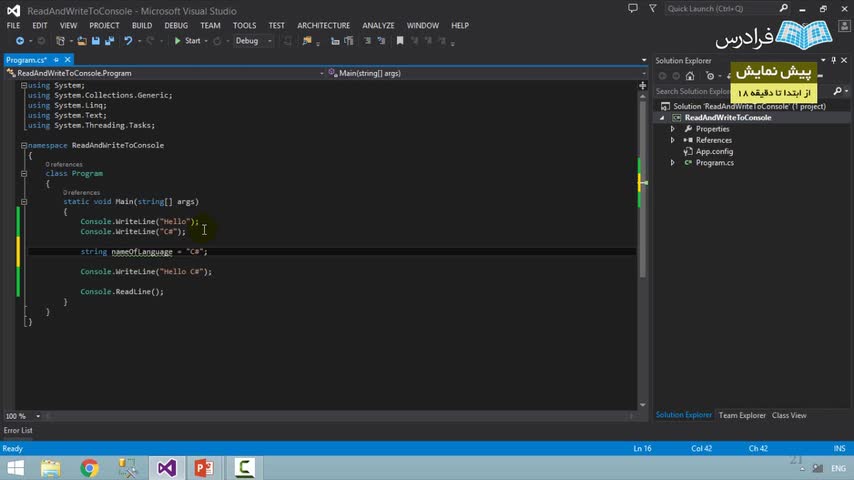Open the Error List panel tab
Image resolution: width=854 pixels, height=480 pixels.
click(18, 430)
